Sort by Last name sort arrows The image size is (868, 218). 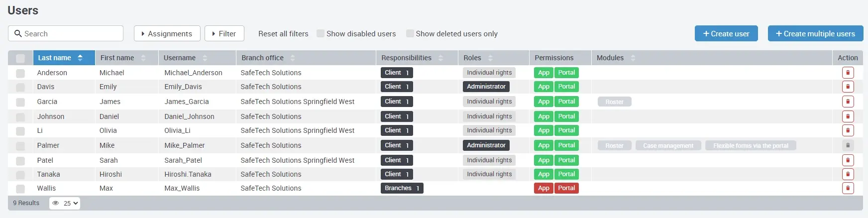tap(80, 58)
